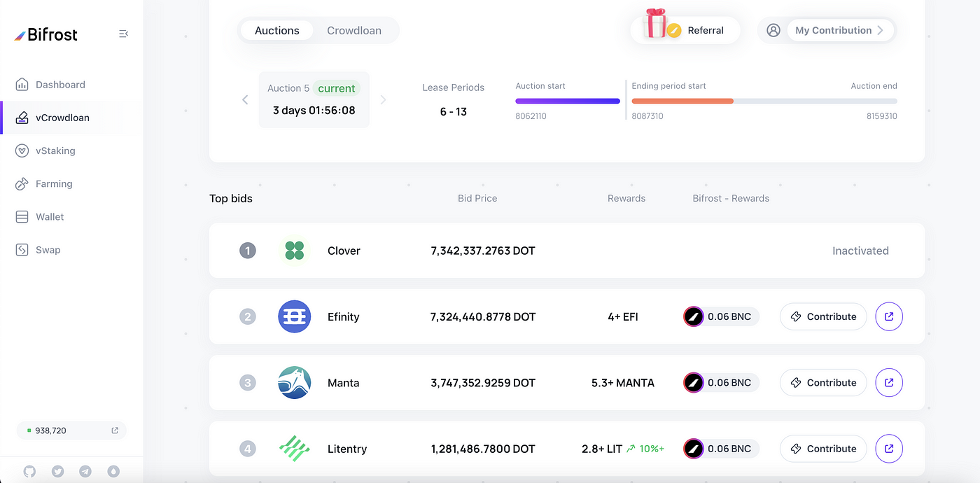
Task: Go to Farming section
Action: pyautogui.click(x=54, y=183)
